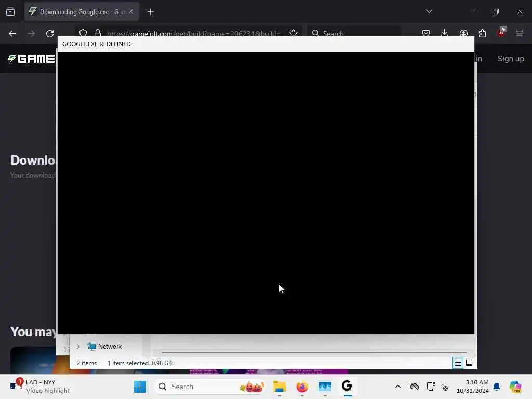The width and height of the screenshot is (532, 399).
Task: Click the Address bar URL text
Action: (x=194, y=34)
